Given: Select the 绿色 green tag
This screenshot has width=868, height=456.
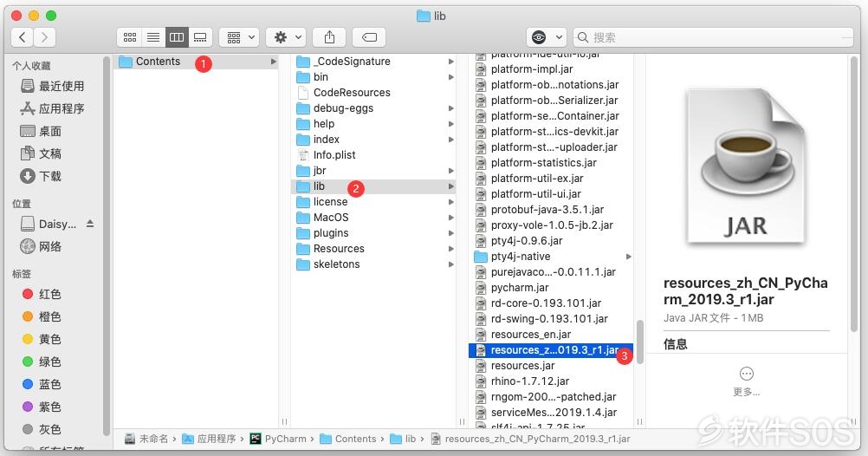Looking at the screenshot, I should tap(42, 362).
